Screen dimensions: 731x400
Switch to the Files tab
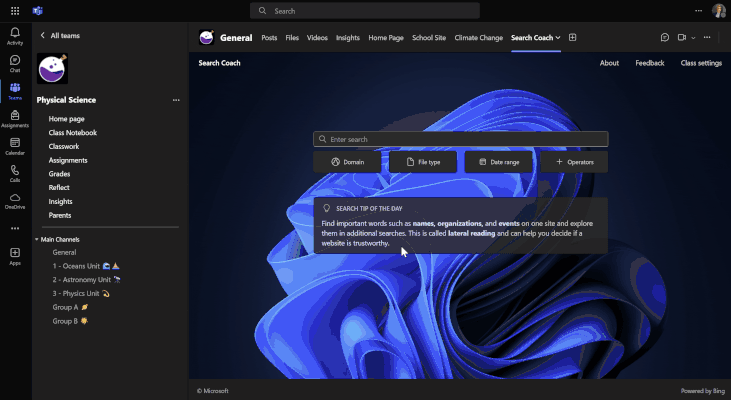292,38
